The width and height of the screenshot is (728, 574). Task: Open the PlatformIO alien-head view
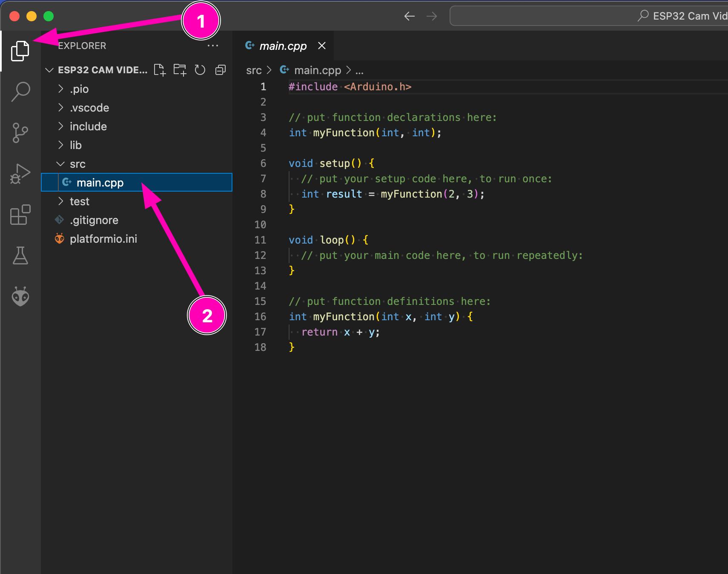click(20, 296)
